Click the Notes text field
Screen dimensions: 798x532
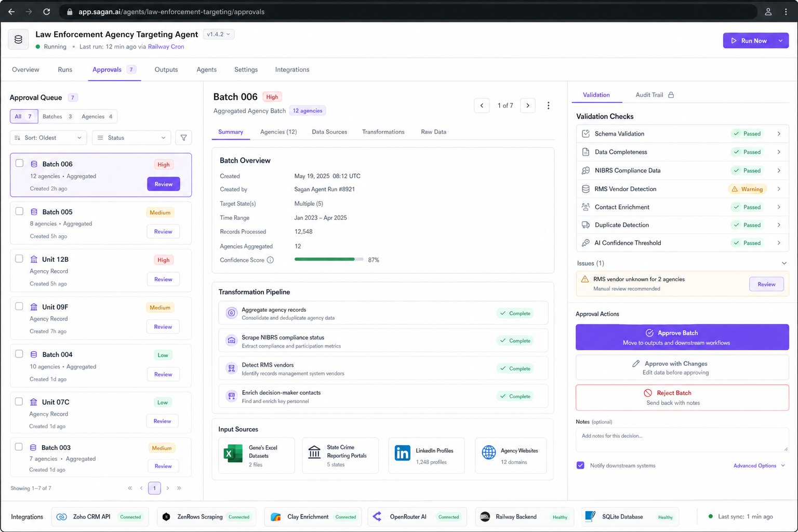point(682,440)
